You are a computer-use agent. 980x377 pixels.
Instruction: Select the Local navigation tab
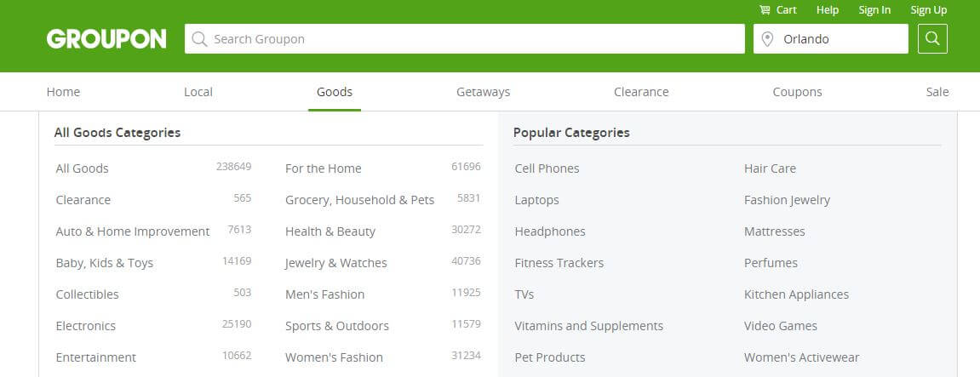tap(198, 92)
